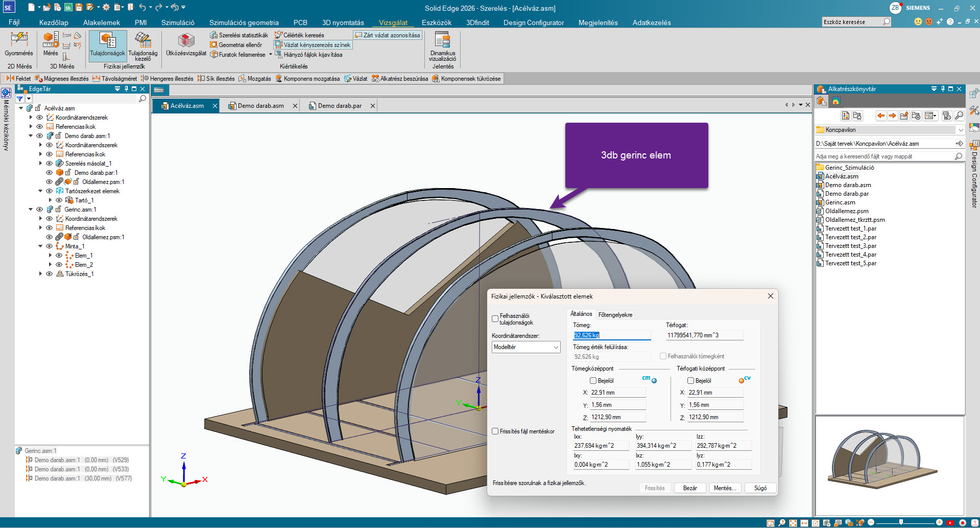Screen dimensions: 980x528
Task: Click the model preview thumbnail
Action: coord(890,465)
